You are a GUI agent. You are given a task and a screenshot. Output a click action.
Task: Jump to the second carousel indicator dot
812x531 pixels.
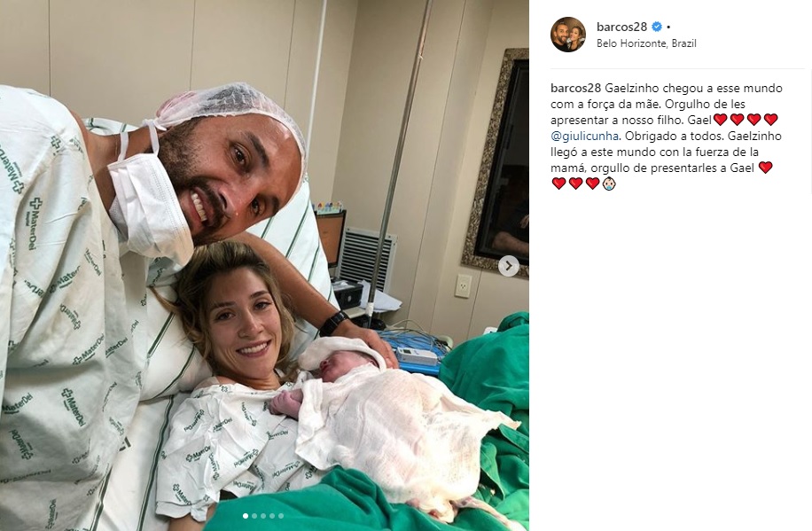[254, 516]
